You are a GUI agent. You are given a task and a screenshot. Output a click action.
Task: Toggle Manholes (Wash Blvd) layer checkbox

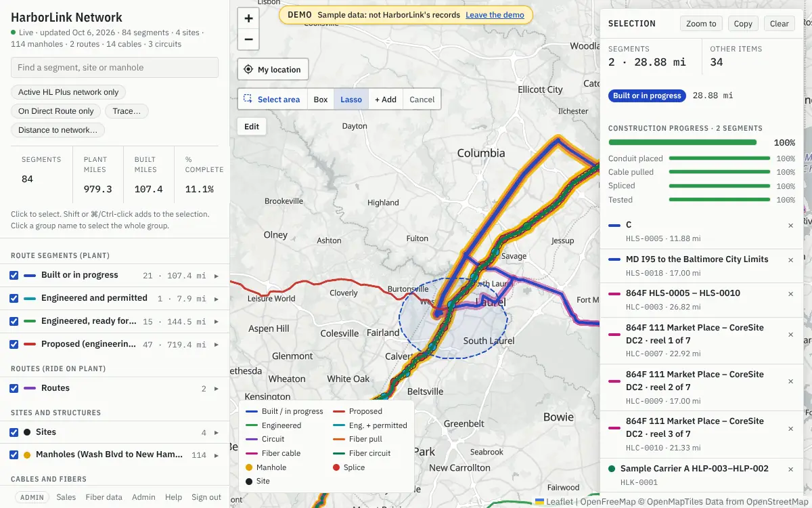[14, 455]
